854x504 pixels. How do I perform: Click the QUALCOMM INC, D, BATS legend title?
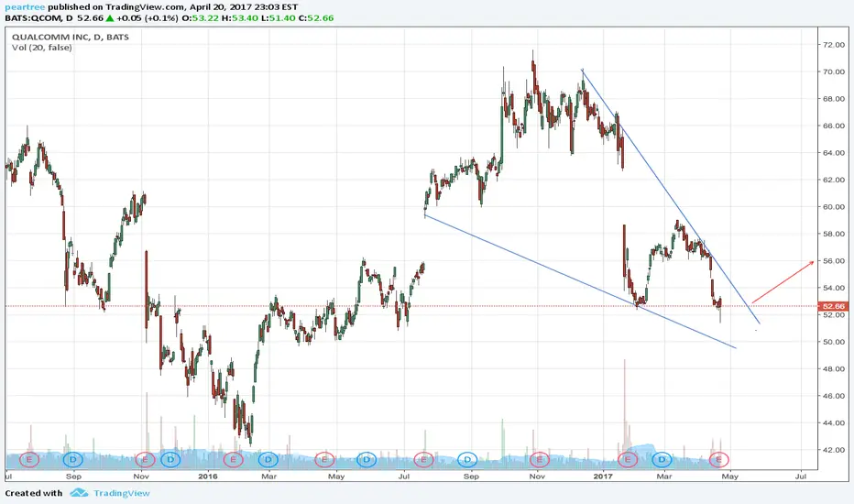pyautogui.click(x=71, y=37)
